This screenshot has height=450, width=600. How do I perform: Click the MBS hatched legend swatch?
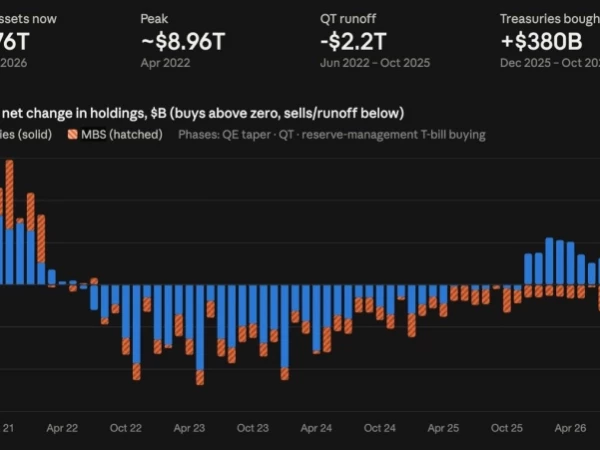click(73, 134)
